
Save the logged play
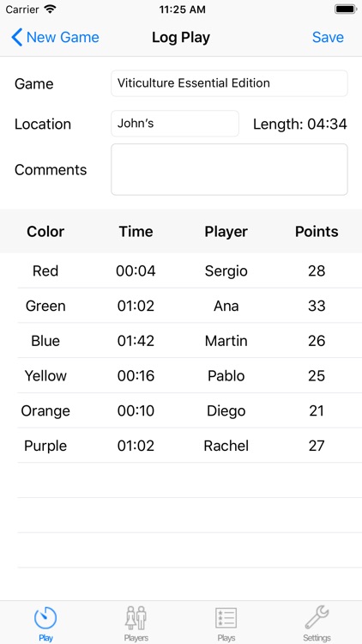click(328, 38)
